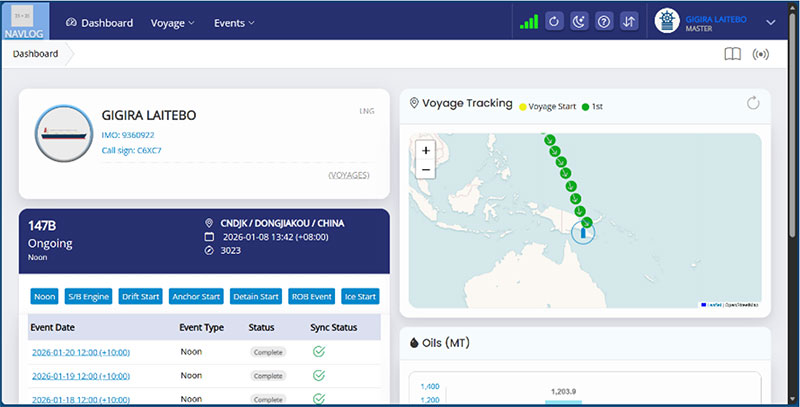Zoom out on the voyage map
Image resolution: width=800 pixels, height=407 pixels.
(426, 169)
